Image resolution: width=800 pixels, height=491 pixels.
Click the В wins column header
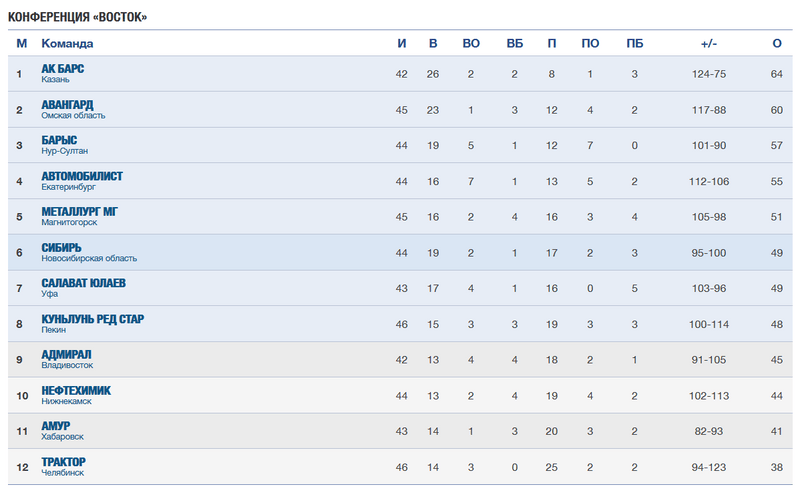point(433,43)
